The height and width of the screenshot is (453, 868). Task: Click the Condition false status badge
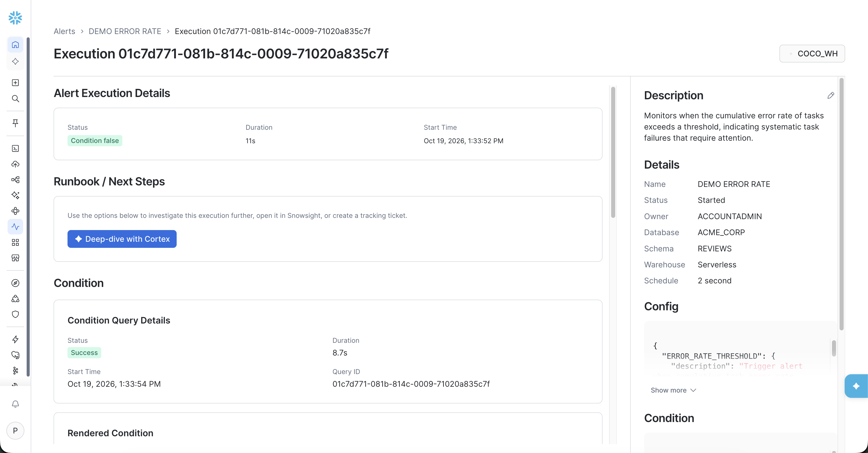pyautogui.click(x=95, y=141)
